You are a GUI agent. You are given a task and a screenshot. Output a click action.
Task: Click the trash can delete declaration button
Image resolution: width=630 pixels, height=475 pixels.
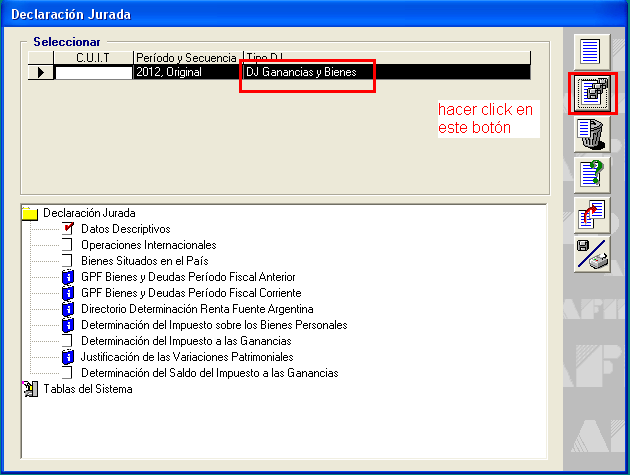(x=592, y=134)
